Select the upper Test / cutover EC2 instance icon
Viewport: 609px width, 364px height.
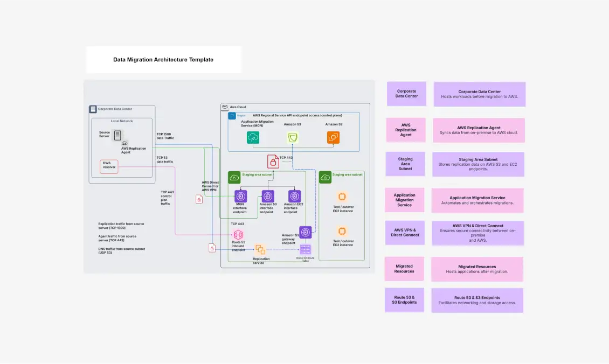coord(342,197)
